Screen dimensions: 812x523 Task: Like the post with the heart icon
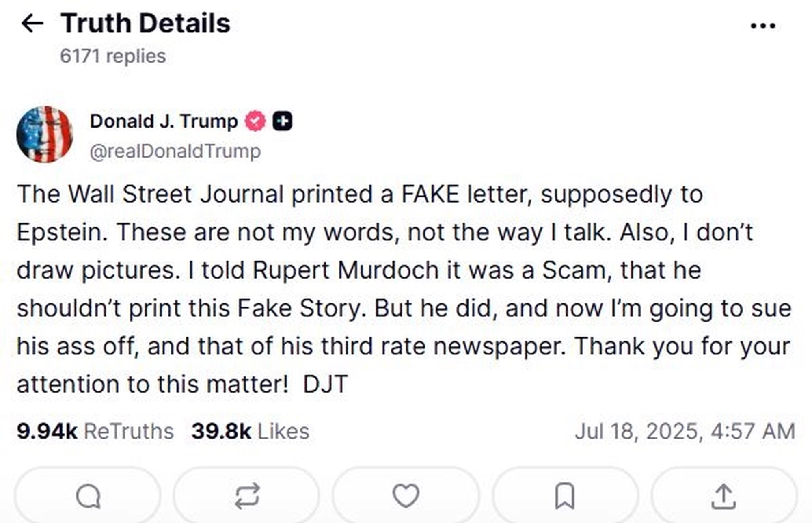pos(406,496)
